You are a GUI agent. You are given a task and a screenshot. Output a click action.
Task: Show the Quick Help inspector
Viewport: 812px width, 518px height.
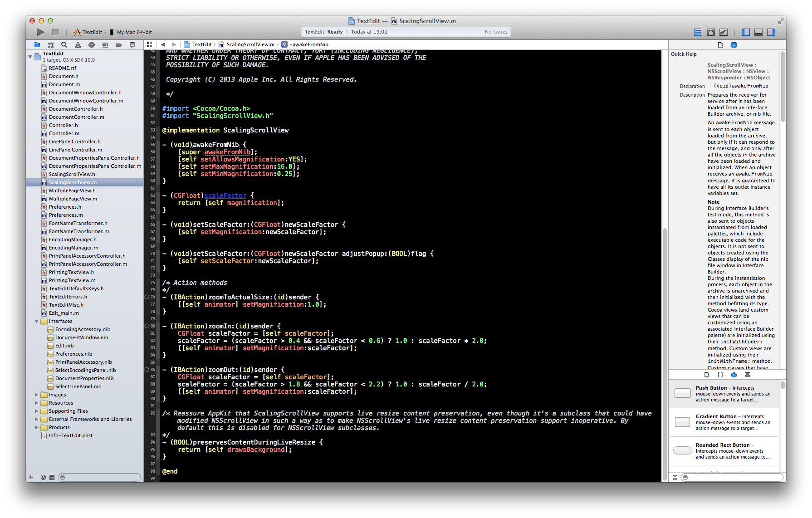pos(734,44)
